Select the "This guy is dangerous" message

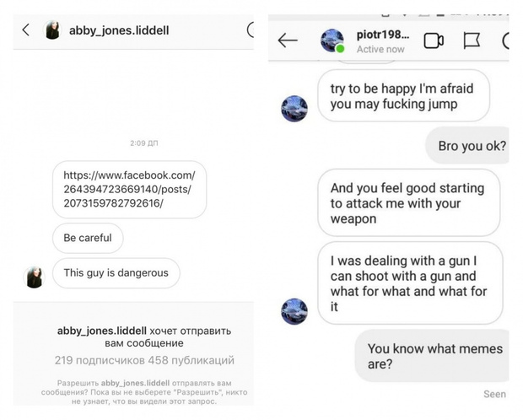click(116, 272)
